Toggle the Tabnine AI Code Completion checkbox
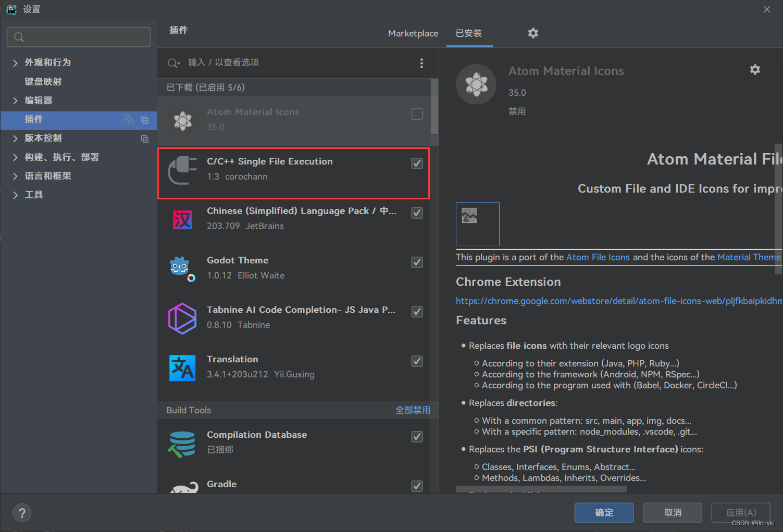The height and width of the screenshot is (532, 783). click(417, 312)
